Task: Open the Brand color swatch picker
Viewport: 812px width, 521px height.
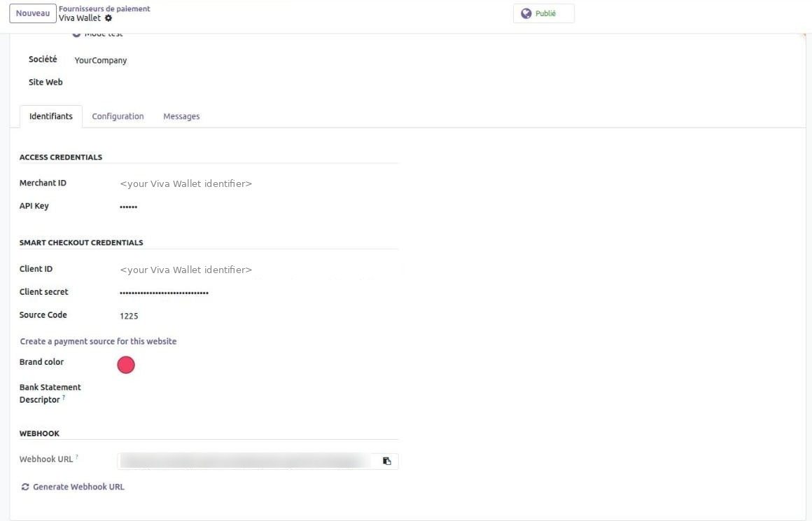Action: pyautogui.click(x=126, y=365)
